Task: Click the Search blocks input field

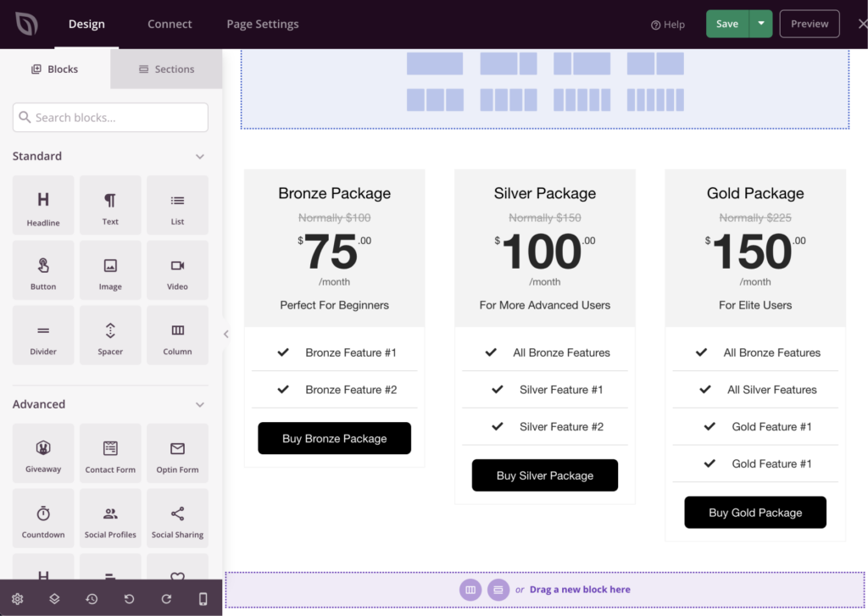Action: pos(110,118)
